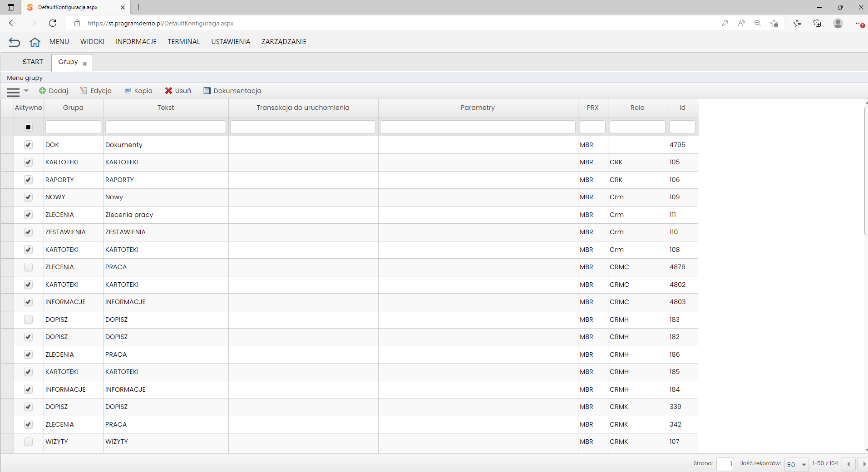Click the Strona page number field
Image resolution: width=868 pixels, height=472 pixels.
725,464
